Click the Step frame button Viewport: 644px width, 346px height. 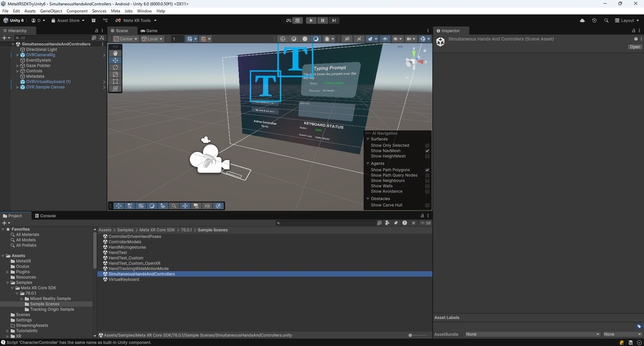[x=334, y=20]
